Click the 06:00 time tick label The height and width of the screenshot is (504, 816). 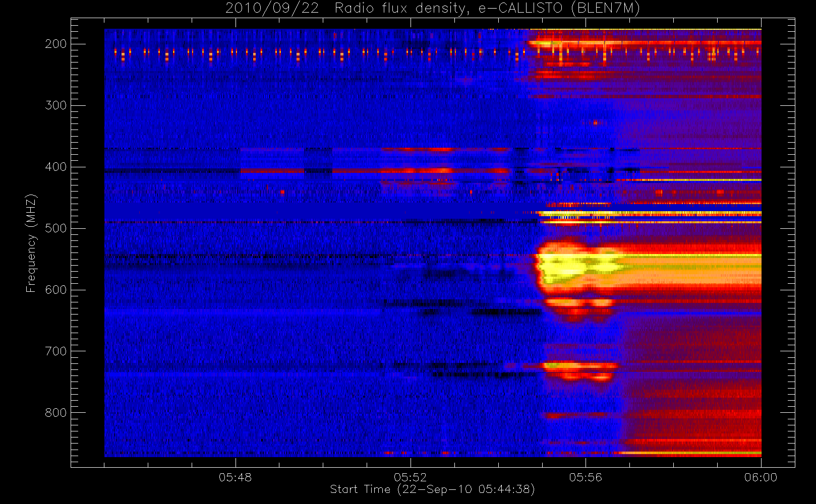coord(761,477)
